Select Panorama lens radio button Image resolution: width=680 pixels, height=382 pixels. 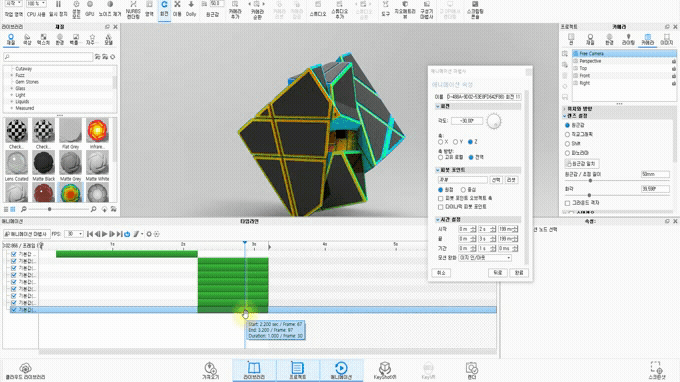[567, 153]
